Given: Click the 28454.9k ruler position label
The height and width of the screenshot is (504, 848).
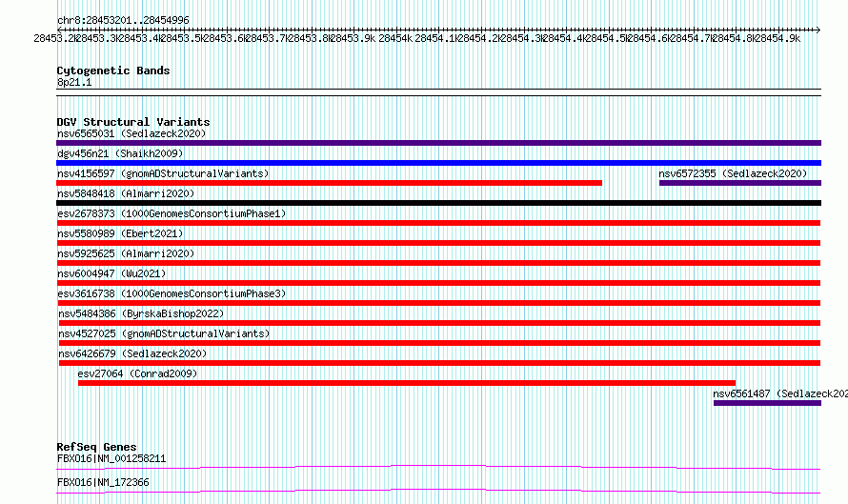Looking at the screenshot, I should [777, 38].
